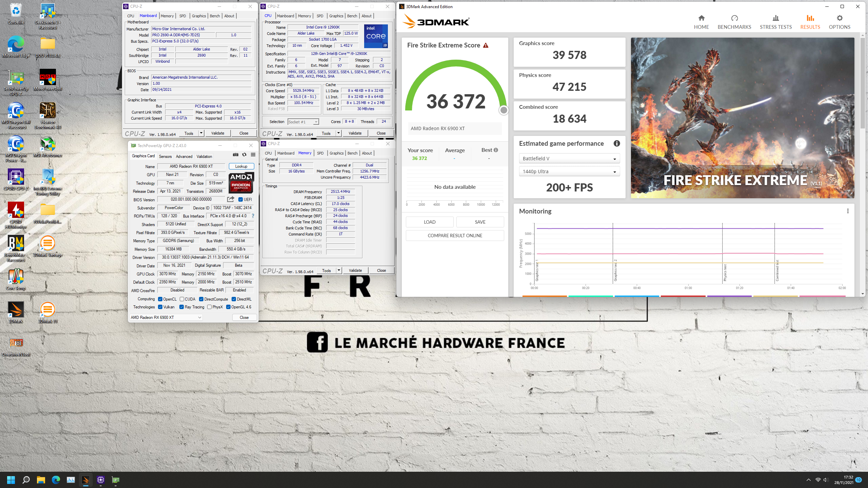868x488 pixels.
Task: Open Advanced tab in GPU-Z
Action: click(184, 157)
